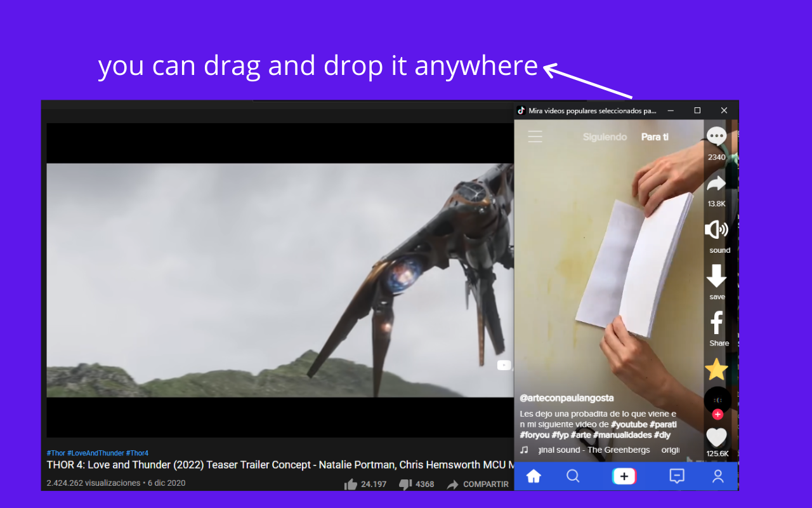Open TikTok hamburger menu
Image resolution: width=812 pixels, height=508 pixels.
click(535, 137)
